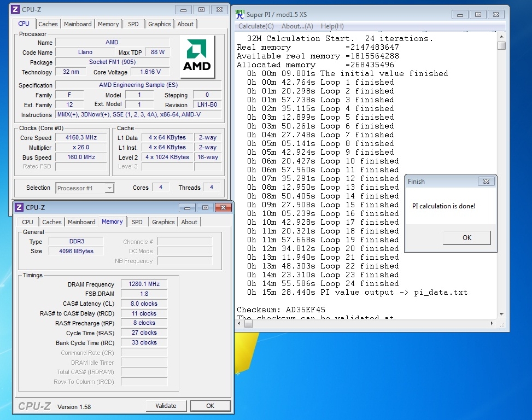
Task: Confirm the Finish dialog with OK
Action: point(467,237)
